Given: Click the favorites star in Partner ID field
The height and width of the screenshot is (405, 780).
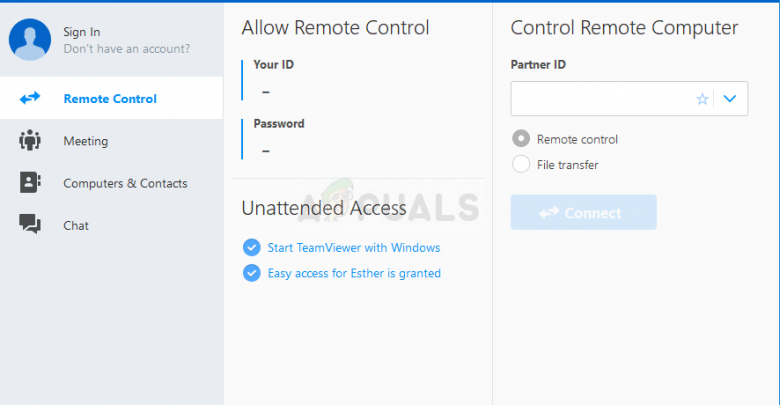Looking at the screenshot, I should [702, 99].
